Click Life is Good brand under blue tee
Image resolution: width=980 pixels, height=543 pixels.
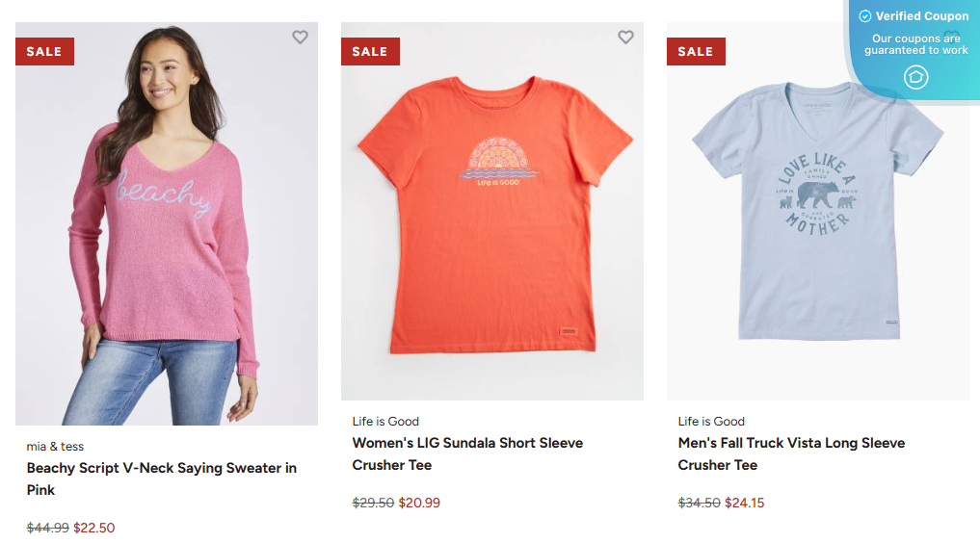711,422
